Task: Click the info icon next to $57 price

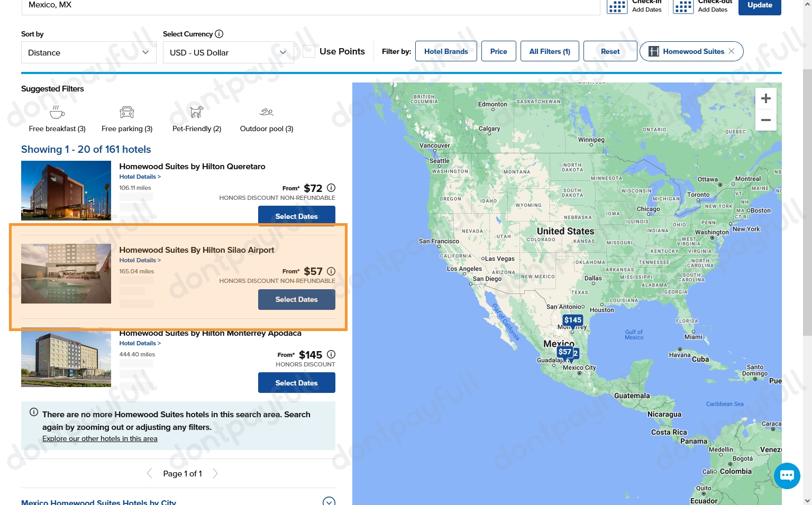Action: click(x=331, y=271)
